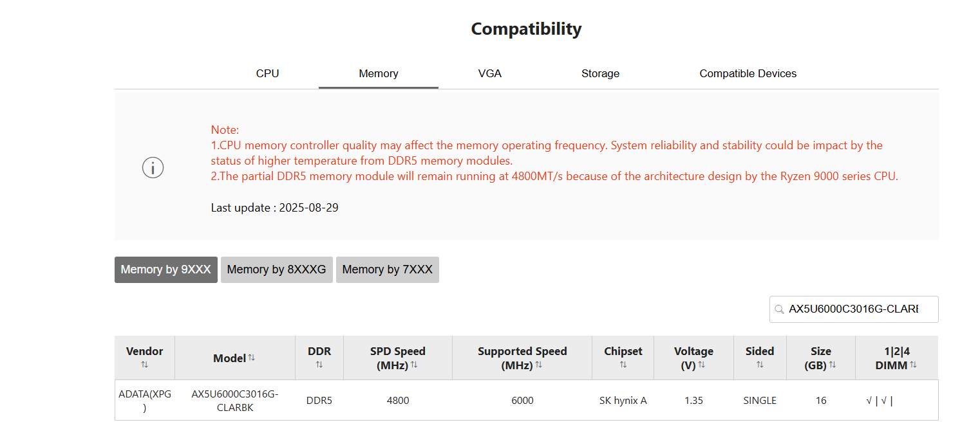Open the Storage tab
This screenshot has height=429, width=980.
[x=600, y=73]
